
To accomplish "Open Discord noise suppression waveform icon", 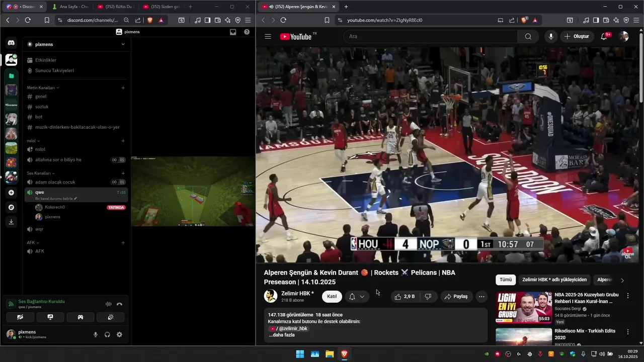I will click(108, 304).
